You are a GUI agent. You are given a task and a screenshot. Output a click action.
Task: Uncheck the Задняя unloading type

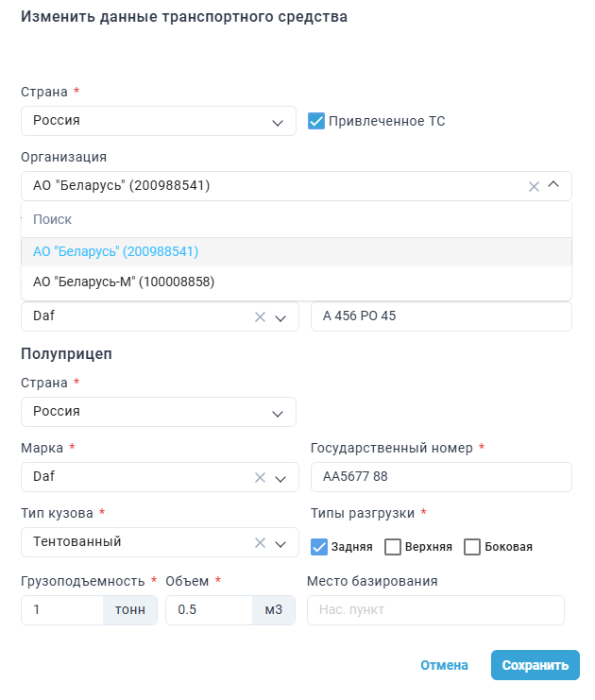[318, 547]
